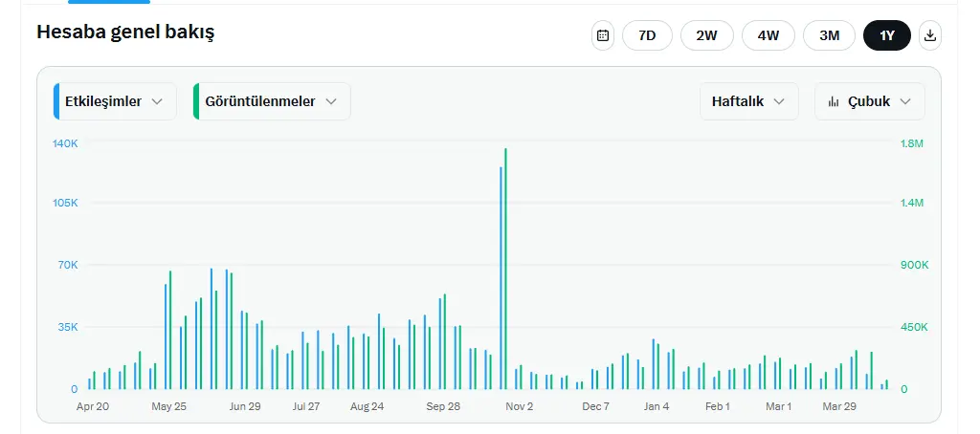This screenshot has height=434, width=980.
Task: Click the 35K left axis value
Action: tap(68, 327)
